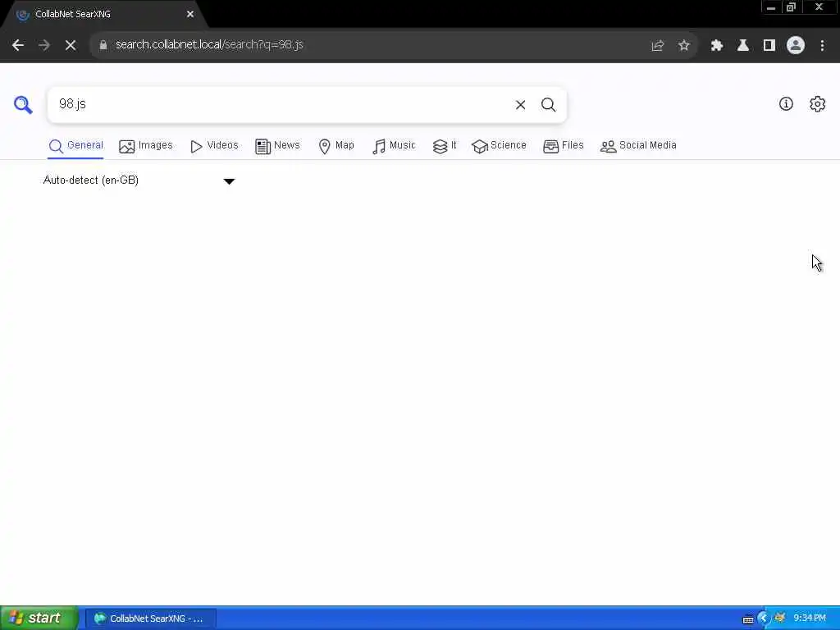The image size is (840, 630).
Task: Click the tray icon left of the clock
Action: tap(780, 618)
